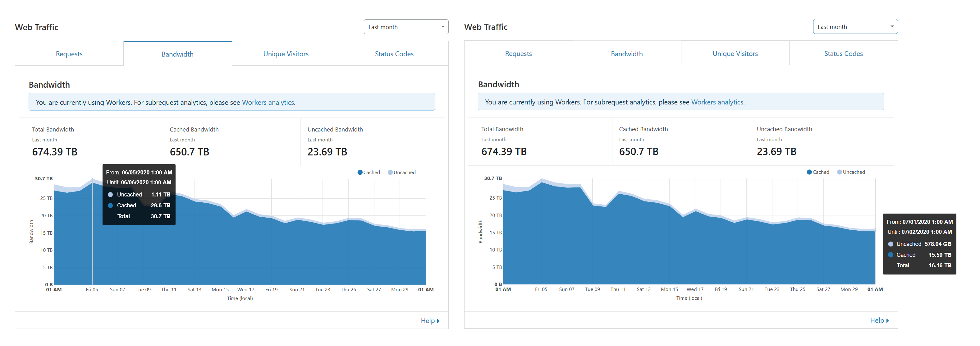
Task: Click the right dropdown arrow caret
Action: click(x=892, y=27)
